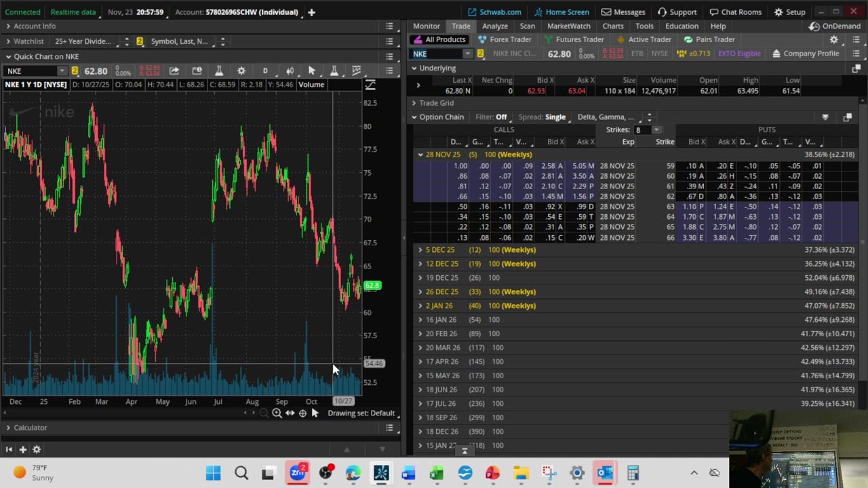868x488 pixels.
Task: Open Calculator panel menu icon
Action: pos(389,428)
